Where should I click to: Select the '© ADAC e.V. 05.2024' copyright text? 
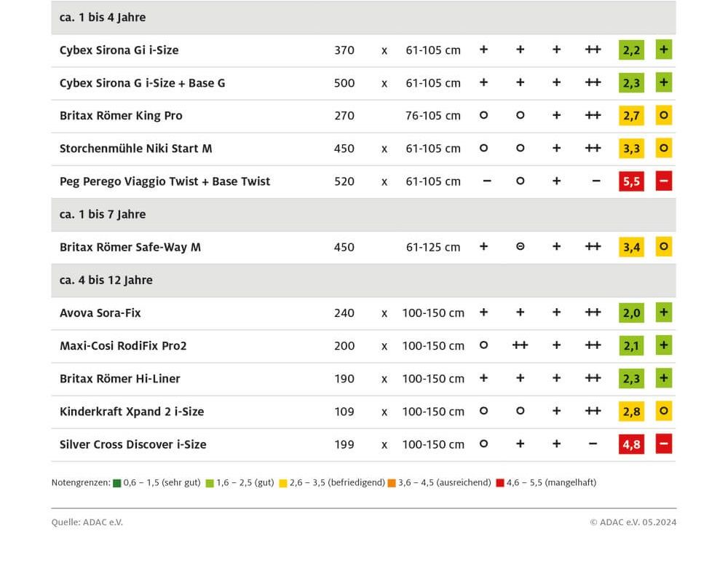tap(633, 522)
